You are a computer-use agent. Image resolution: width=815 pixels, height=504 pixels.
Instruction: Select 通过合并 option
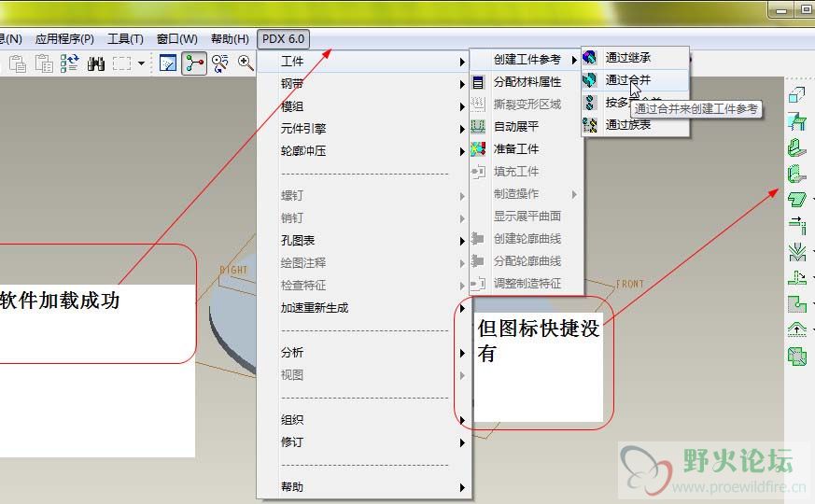pyautogui.click(x=635, y=80)
